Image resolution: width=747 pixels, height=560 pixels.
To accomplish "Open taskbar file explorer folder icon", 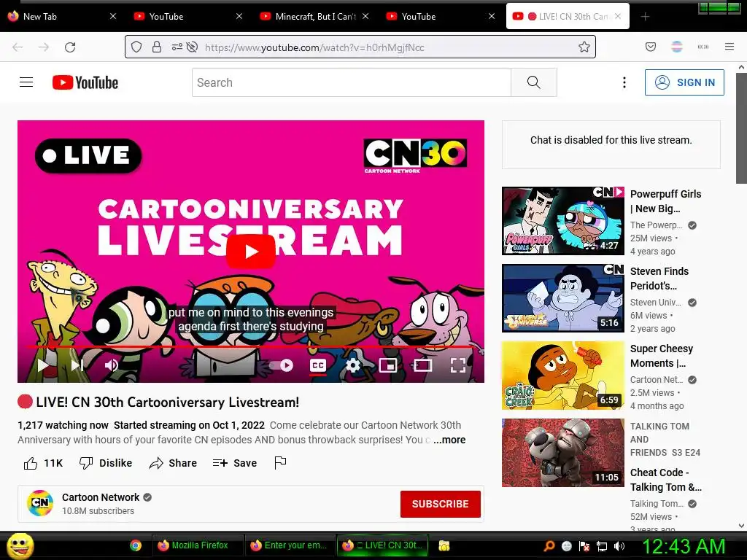I will (x=444, y=545).
